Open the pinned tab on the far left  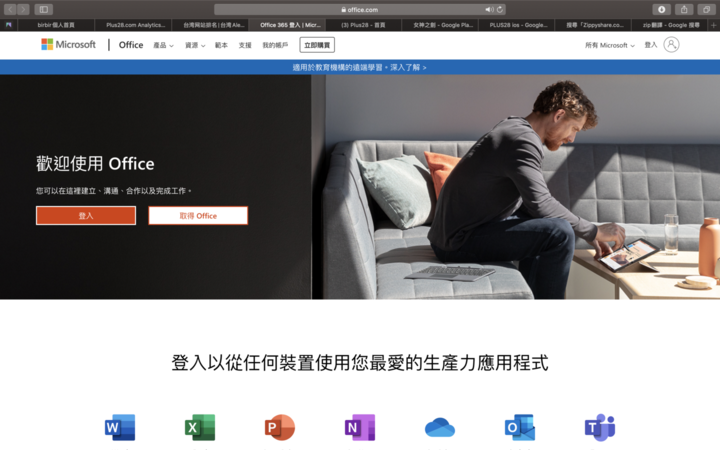(8, 25)
